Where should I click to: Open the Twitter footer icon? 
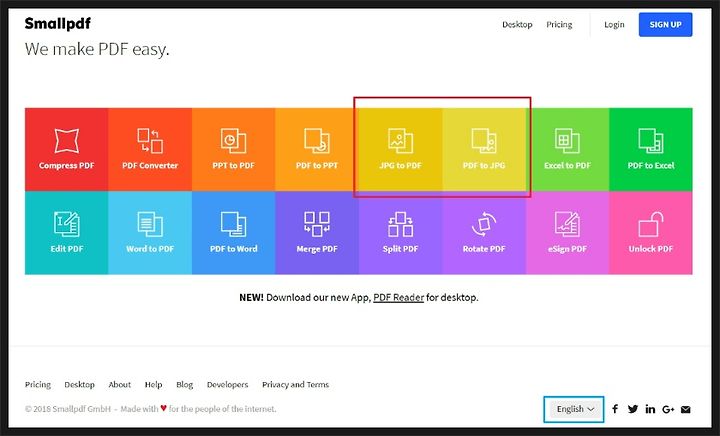[x=633, y=408]
